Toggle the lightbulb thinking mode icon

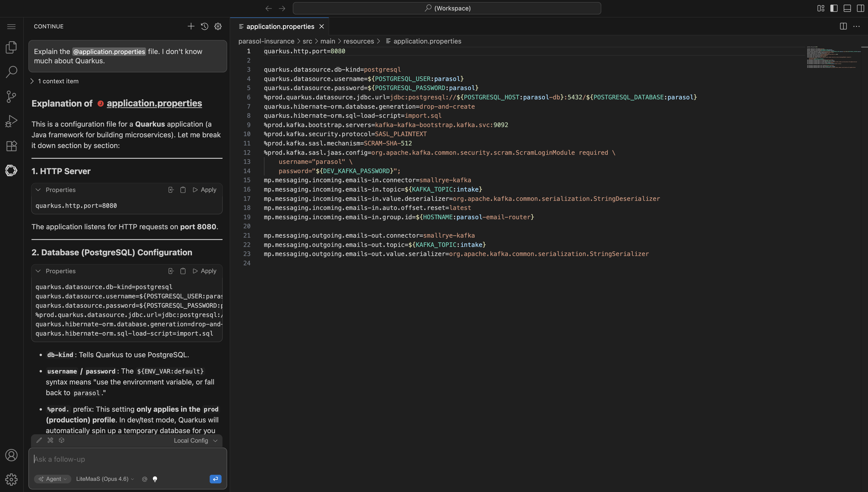(x=155, y=479)
